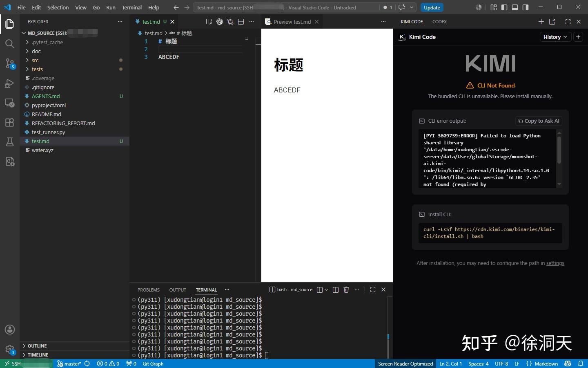Select the Preview test.md tab
Image resolution: width=588 pixels, height=368 pixels.
tap(292, 22)
